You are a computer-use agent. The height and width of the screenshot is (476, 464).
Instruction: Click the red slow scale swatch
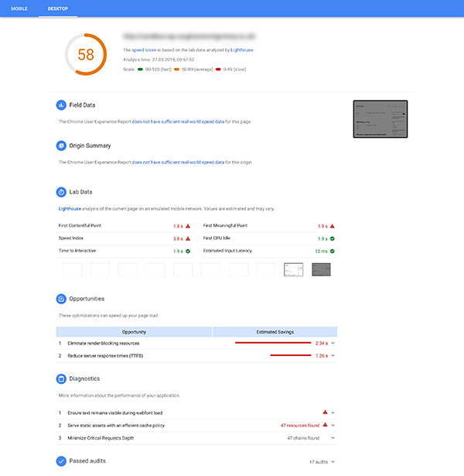[x=218, y=69]
